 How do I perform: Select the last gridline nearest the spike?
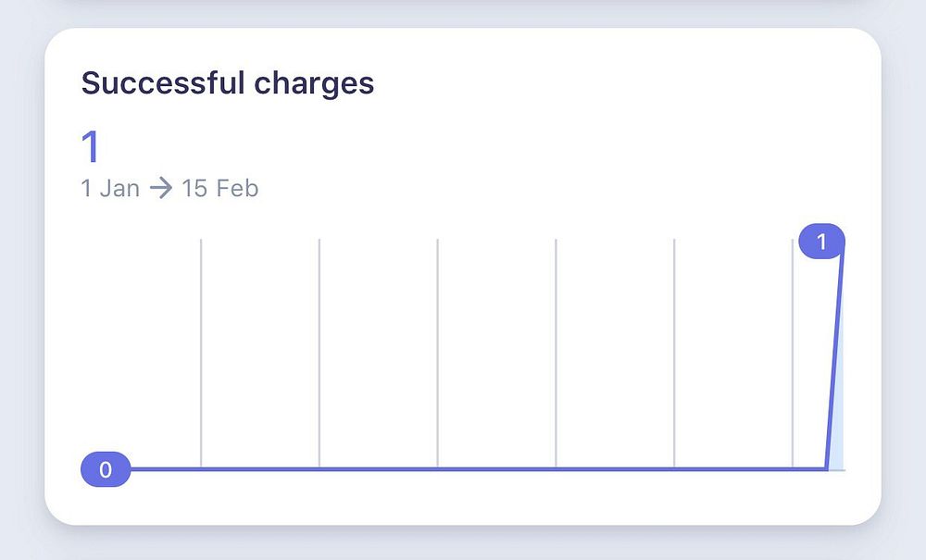pos(793,353)
